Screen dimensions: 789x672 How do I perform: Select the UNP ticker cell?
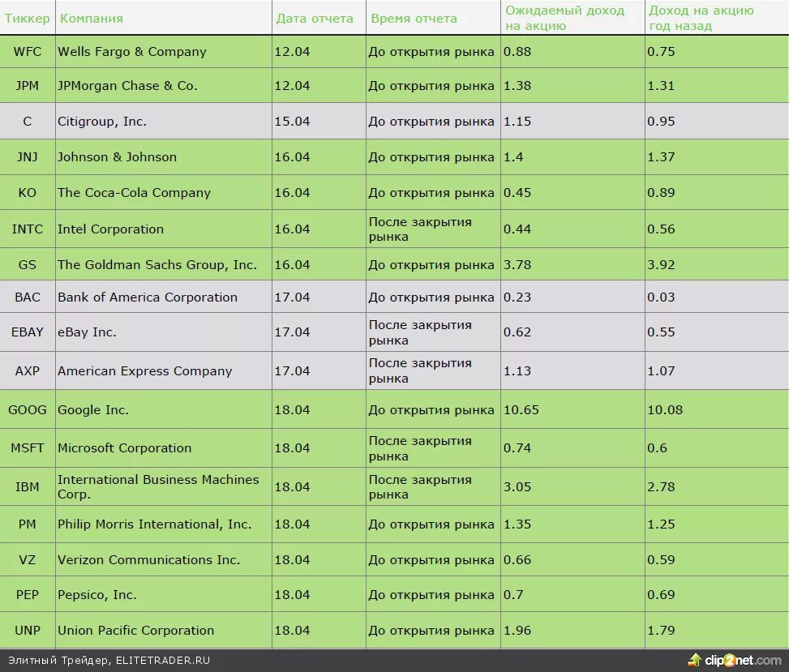[x=28, y=630]
